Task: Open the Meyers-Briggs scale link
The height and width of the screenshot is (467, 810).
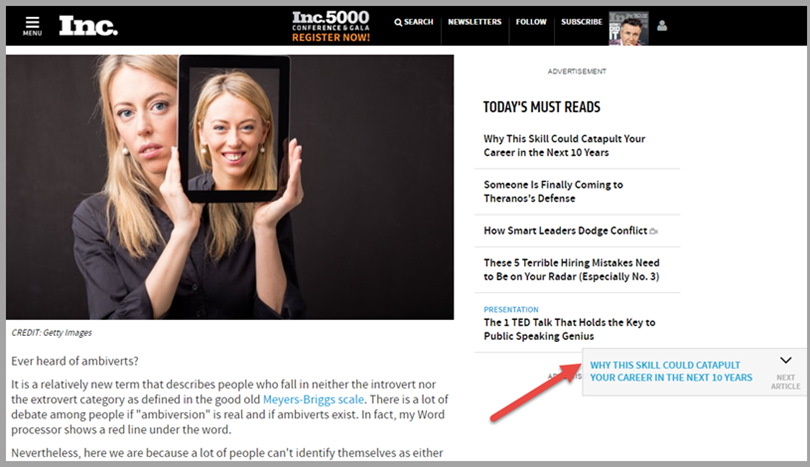Action: [x=313, y=399]
